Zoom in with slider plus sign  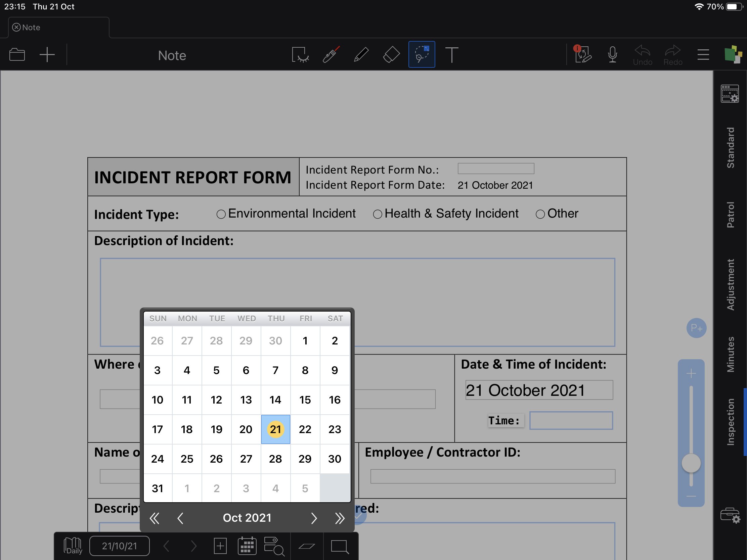pyautogui.click(x=691, y=373)
